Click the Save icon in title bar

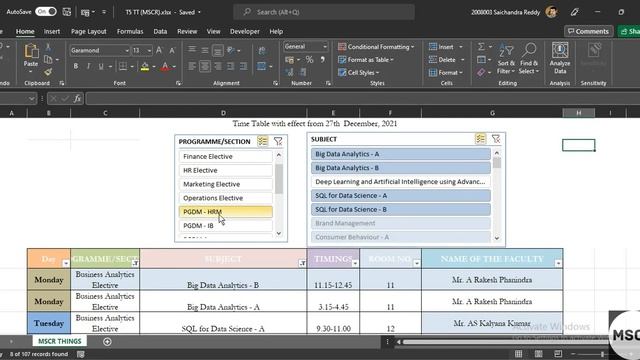67,12
